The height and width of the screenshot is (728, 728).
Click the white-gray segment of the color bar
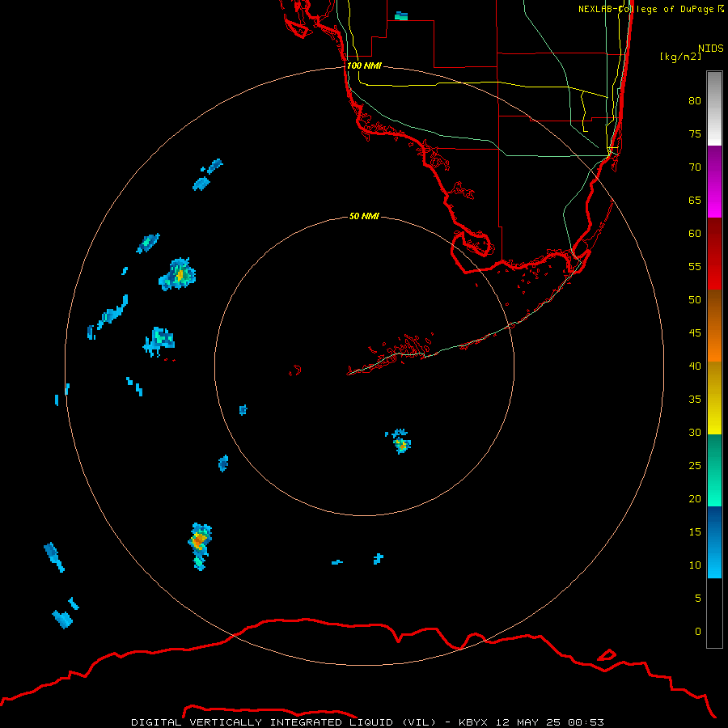(714, 108)
